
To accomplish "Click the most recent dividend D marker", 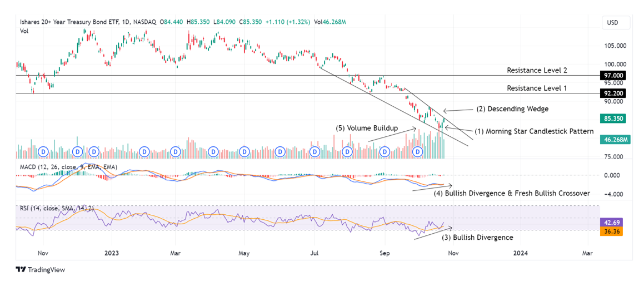I will 418,152.
